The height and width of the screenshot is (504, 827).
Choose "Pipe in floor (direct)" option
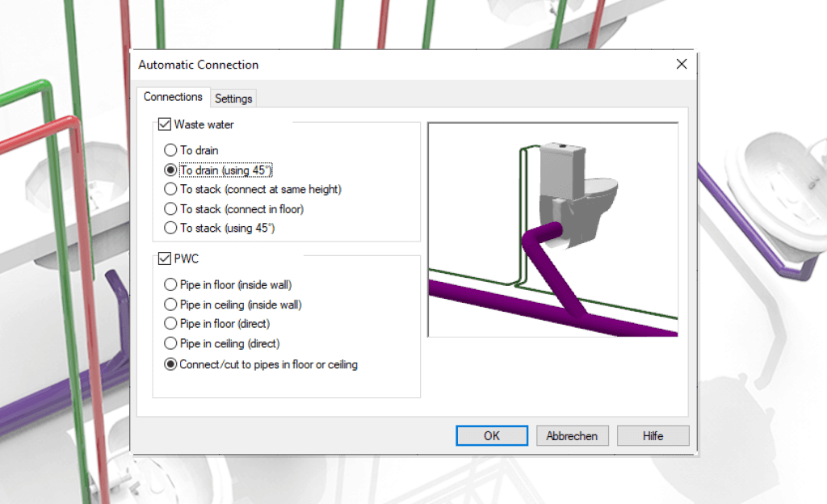pyautogui.click(x=170, y=323)
